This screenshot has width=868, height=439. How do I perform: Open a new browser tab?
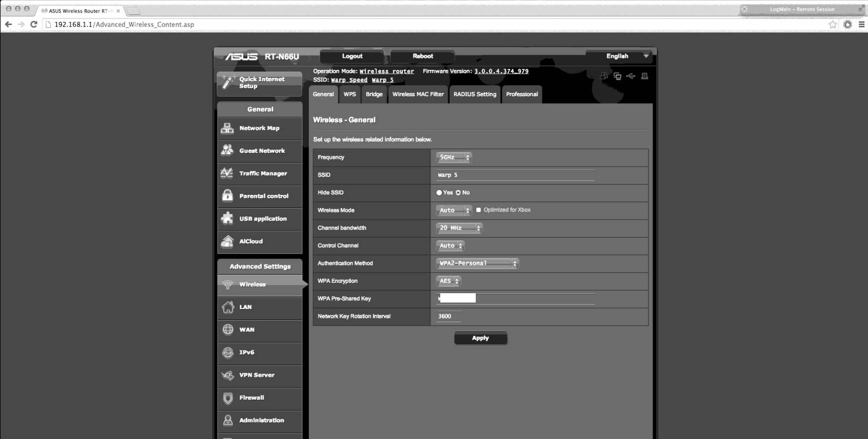(133, 11)
